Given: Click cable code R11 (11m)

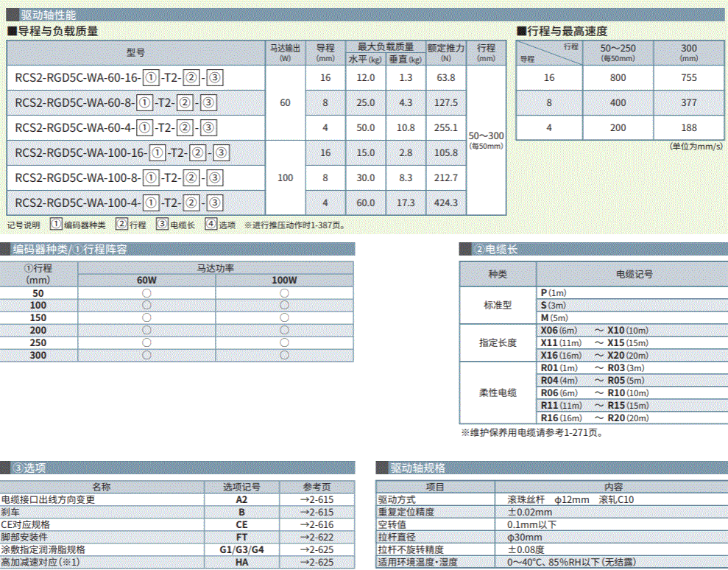Looking at the screenshot, I should point(562,406).
